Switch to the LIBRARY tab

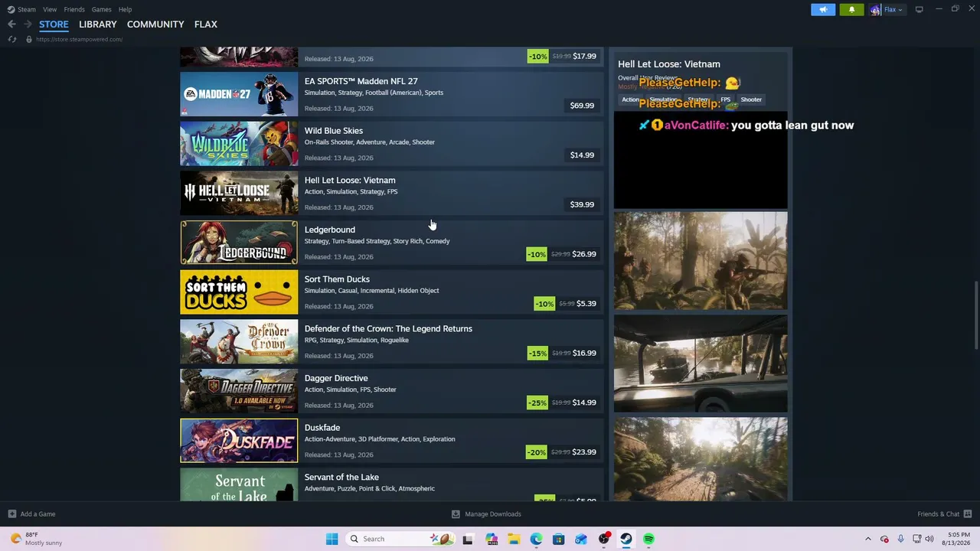(98, 24)
